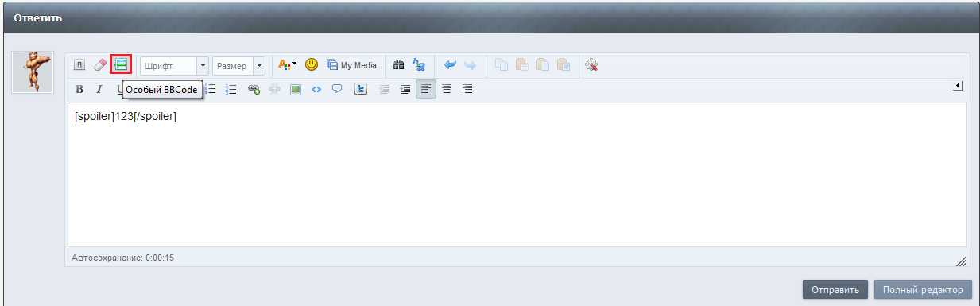Open the font color picker
The image size is (980, 306).
287,65
